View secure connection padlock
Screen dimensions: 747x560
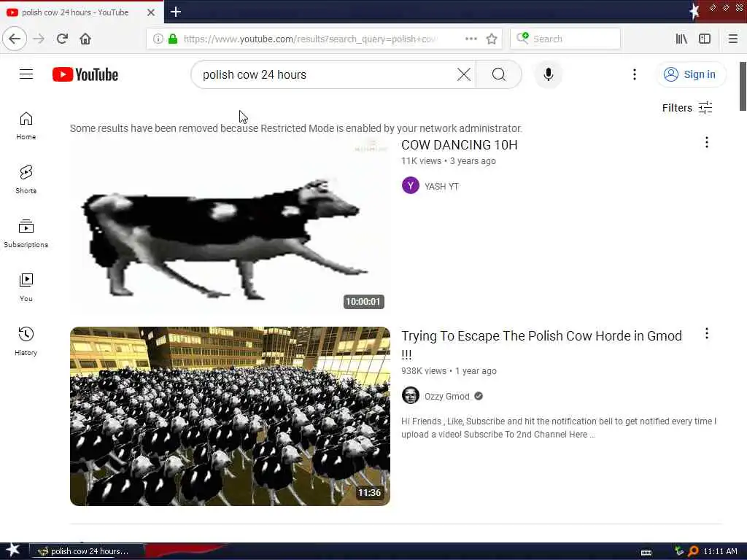[174, 39]
